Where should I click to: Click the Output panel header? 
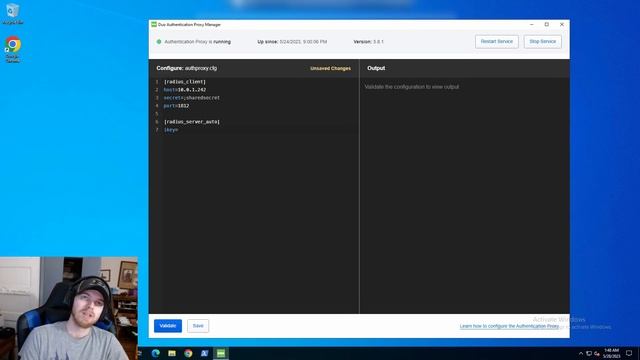[x=376, y=68]
